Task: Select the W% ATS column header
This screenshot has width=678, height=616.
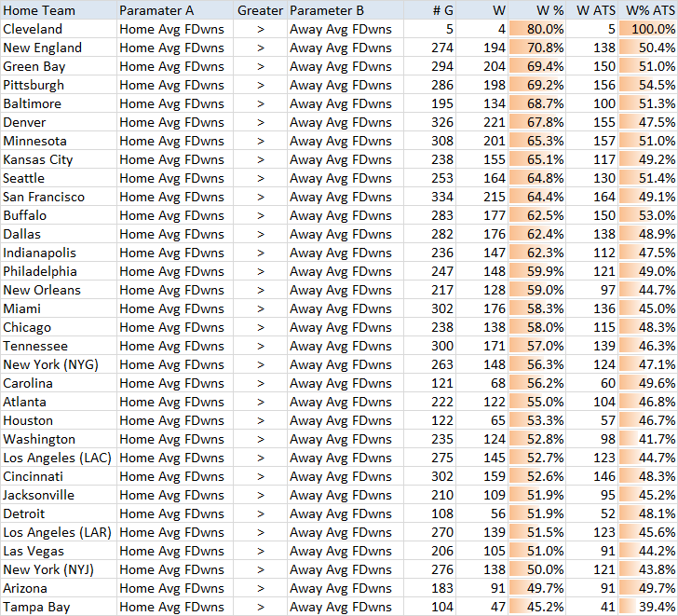Action: point(648,10)
